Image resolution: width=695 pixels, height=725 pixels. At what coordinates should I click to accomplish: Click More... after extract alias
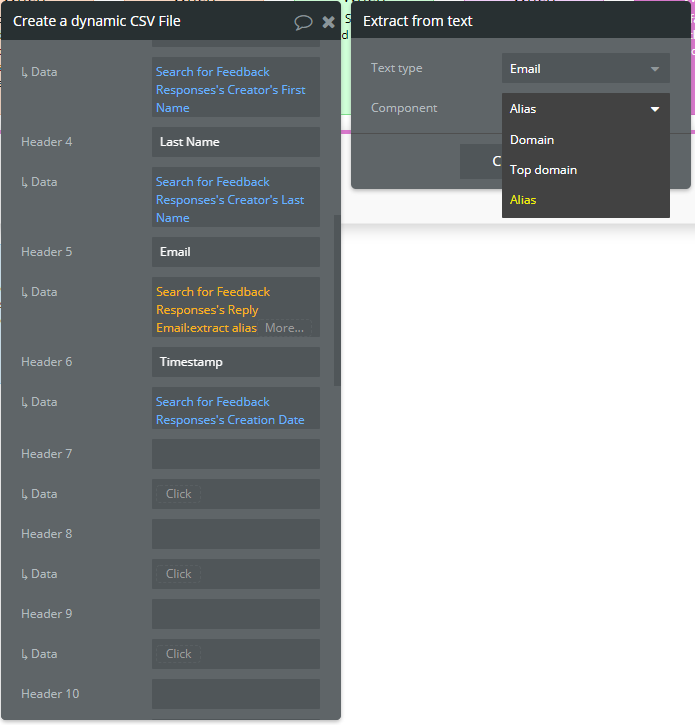point(284,328)
